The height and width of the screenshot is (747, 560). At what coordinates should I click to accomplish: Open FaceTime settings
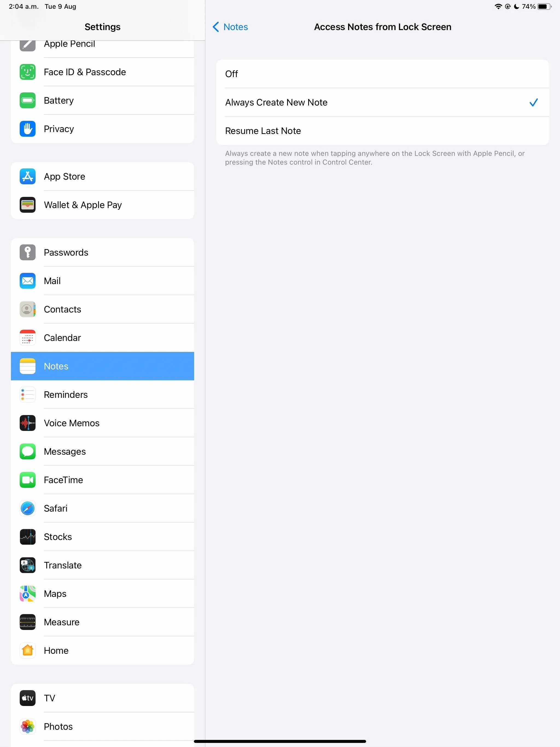[x=103, y=480]
